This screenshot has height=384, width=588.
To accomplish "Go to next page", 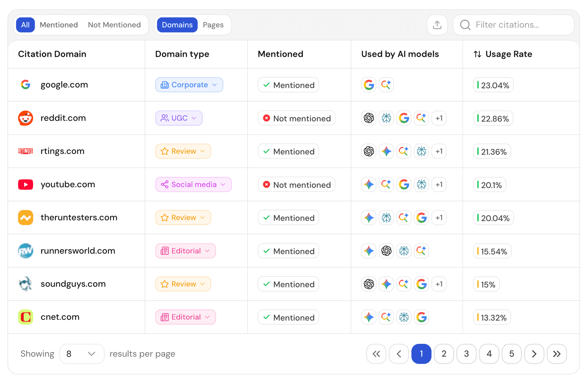I will 534,354.
